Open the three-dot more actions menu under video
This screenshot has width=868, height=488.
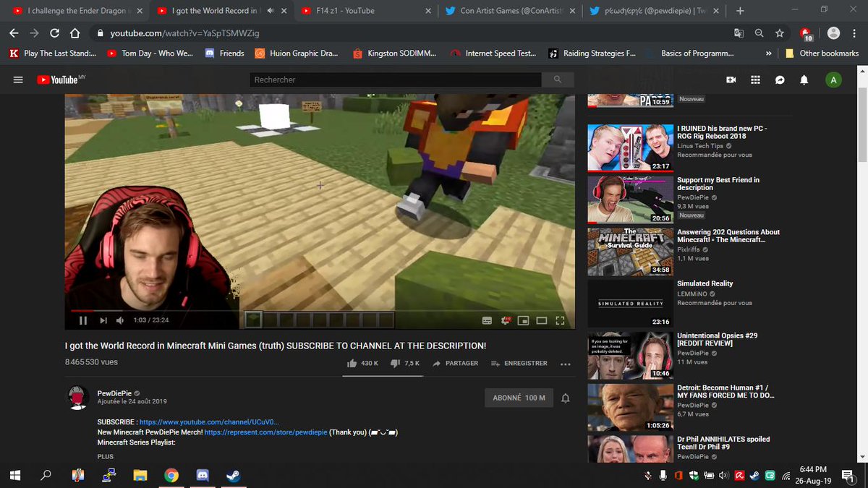tap(566, 364)
